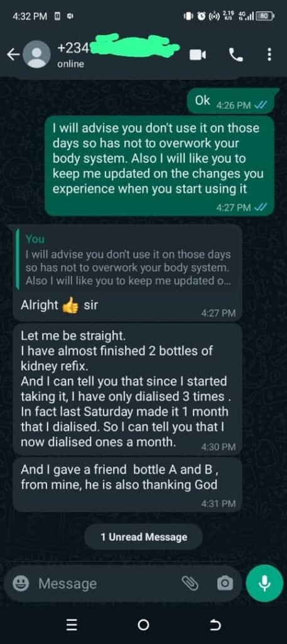Open the camera from the message bar
Image resolution: width=287 pixels, height=644 pixels.
click(225, 583)
